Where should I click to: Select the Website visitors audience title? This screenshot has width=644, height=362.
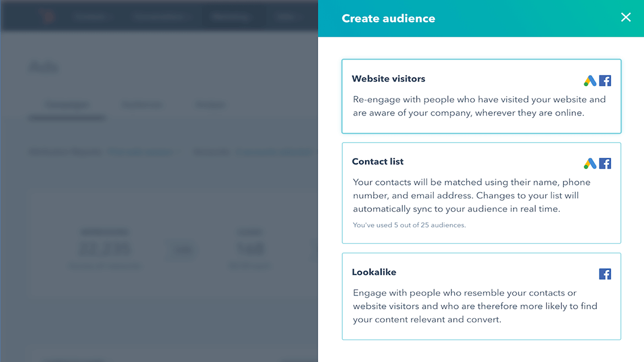[x=389, y=79]
